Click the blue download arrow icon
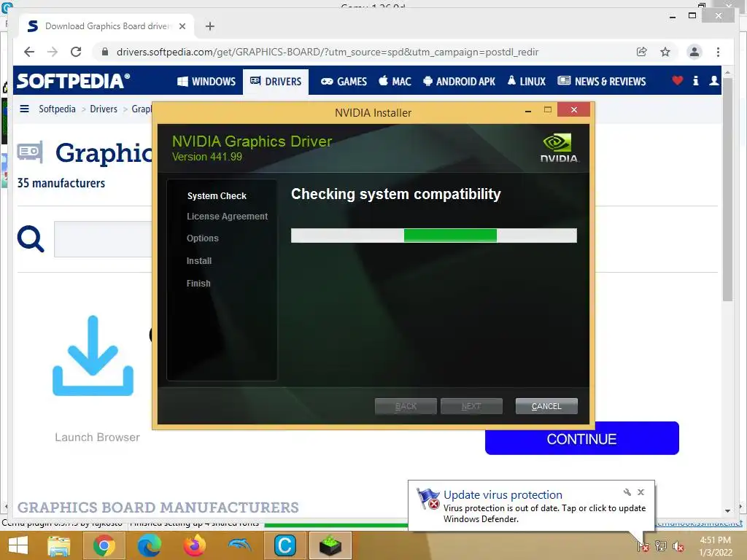This screenshot has height=560, width=747. click(x=93, y=356)
